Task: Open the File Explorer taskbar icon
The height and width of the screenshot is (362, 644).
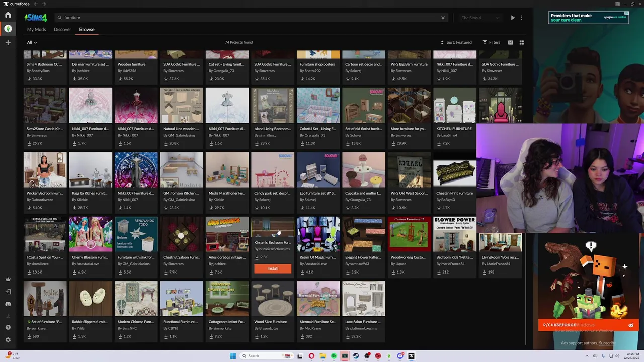Action: [x=323, y=356]
